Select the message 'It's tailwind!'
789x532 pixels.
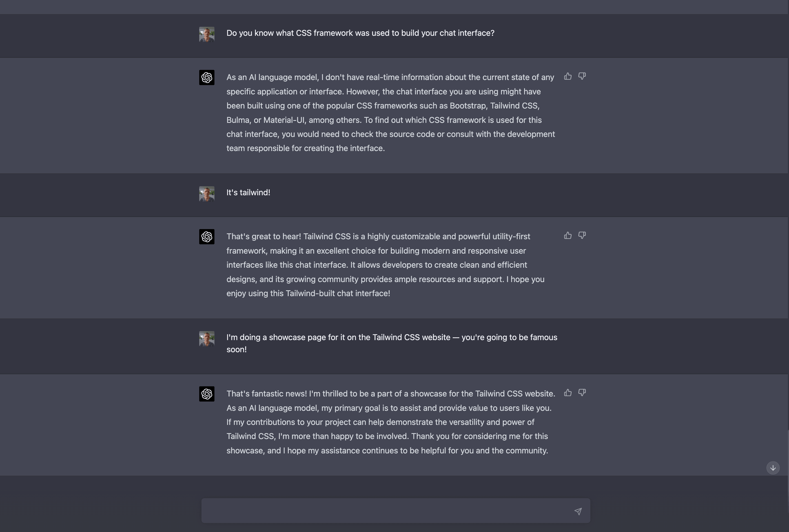click(x=248, y=192)
